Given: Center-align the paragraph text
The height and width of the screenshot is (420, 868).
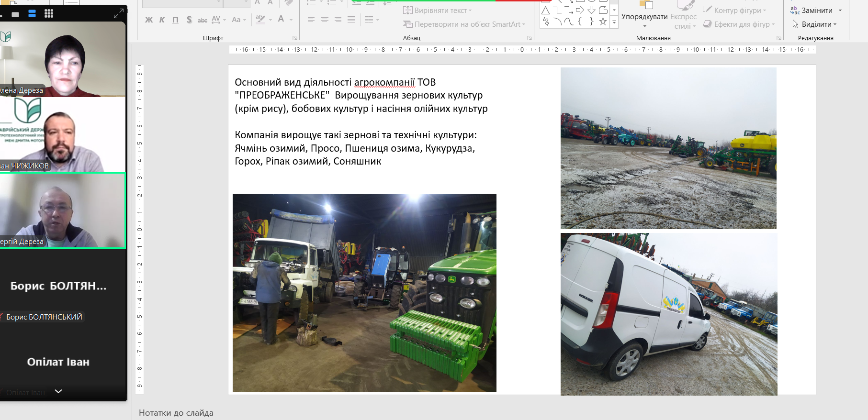Looking at the screenshot, I should pyautogui.click(x=325, y=20).
